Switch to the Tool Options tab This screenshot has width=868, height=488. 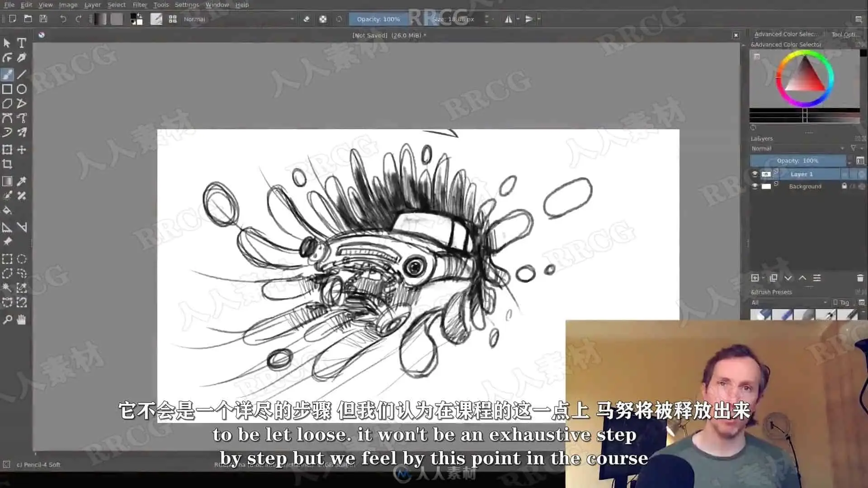(x=845, y=34)
